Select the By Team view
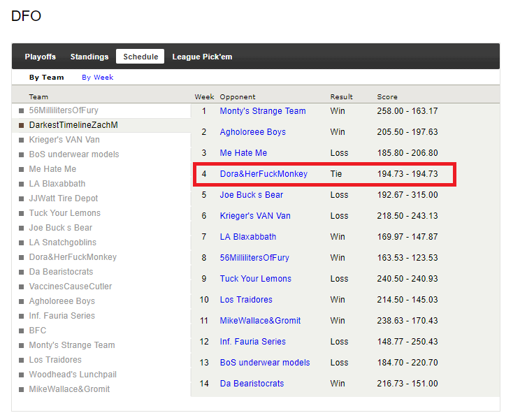Viewport: 527px width, 420px height. [46, 78]
